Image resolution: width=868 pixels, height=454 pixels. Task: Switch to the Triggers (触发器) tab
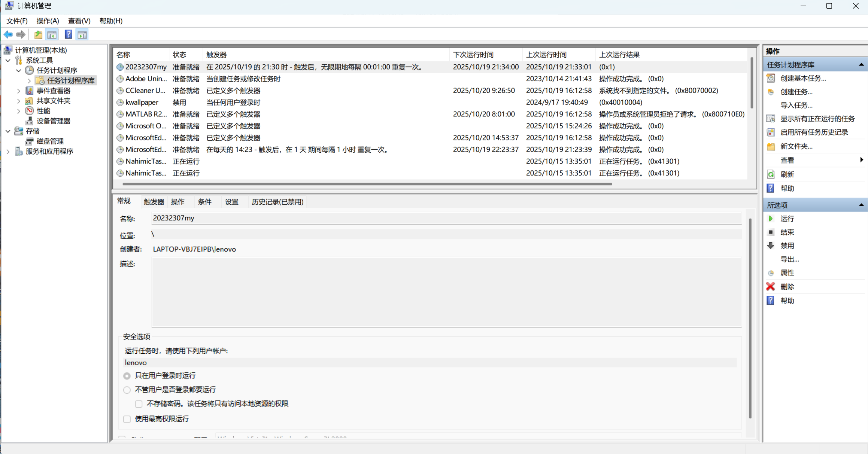click(x=154, y=202)
